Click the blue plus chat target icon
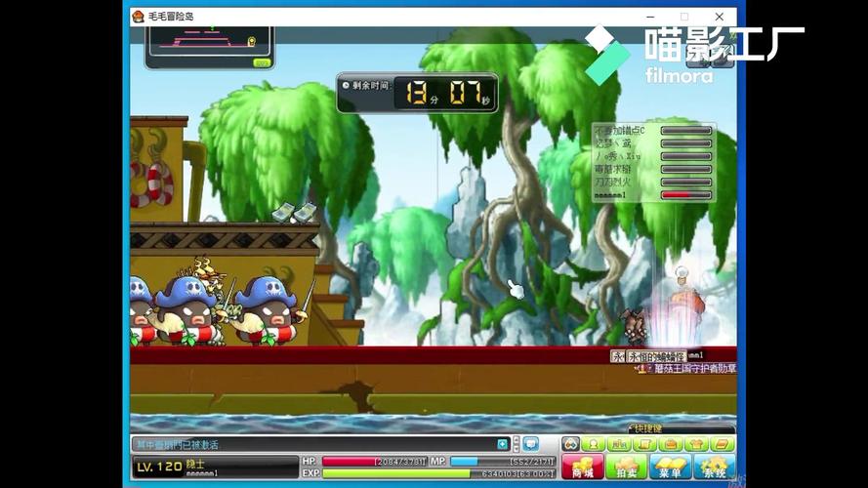The image size is (868, 488). click(502, 444)
